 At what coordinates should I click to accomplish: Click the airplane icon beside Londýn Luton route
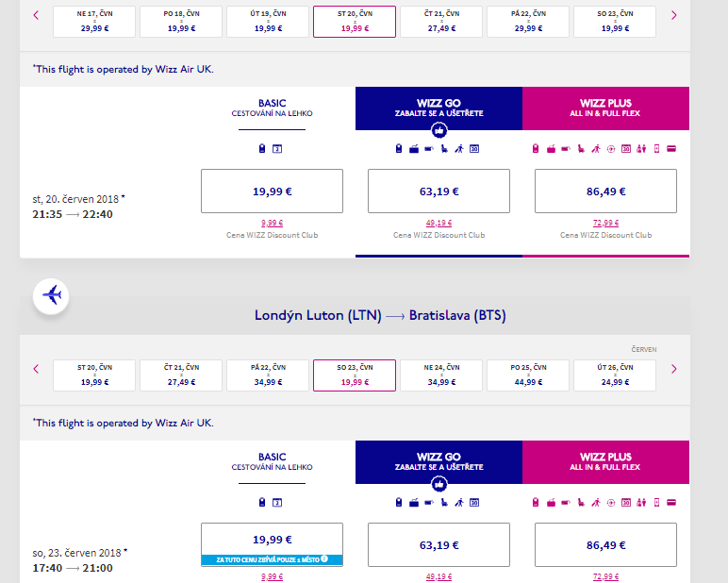(x=51, y=295)
